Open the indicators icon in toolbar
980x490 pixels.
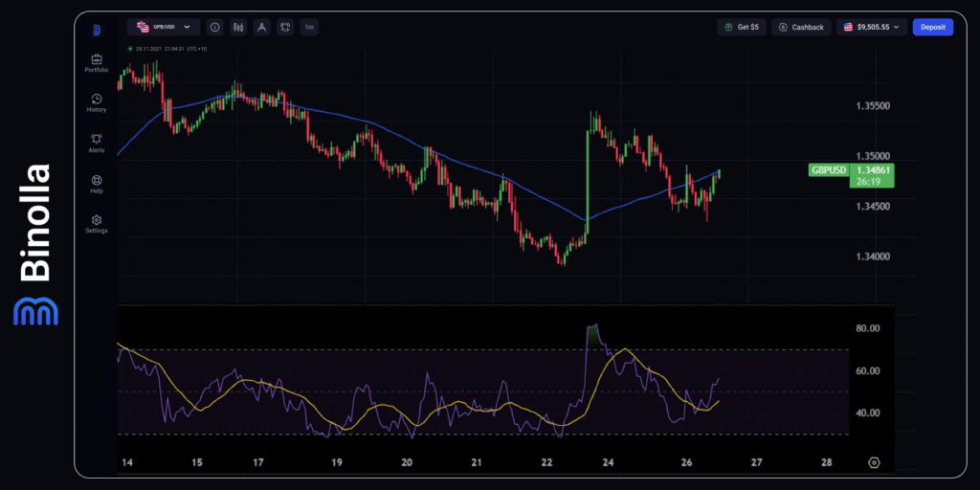coord(285,28)
